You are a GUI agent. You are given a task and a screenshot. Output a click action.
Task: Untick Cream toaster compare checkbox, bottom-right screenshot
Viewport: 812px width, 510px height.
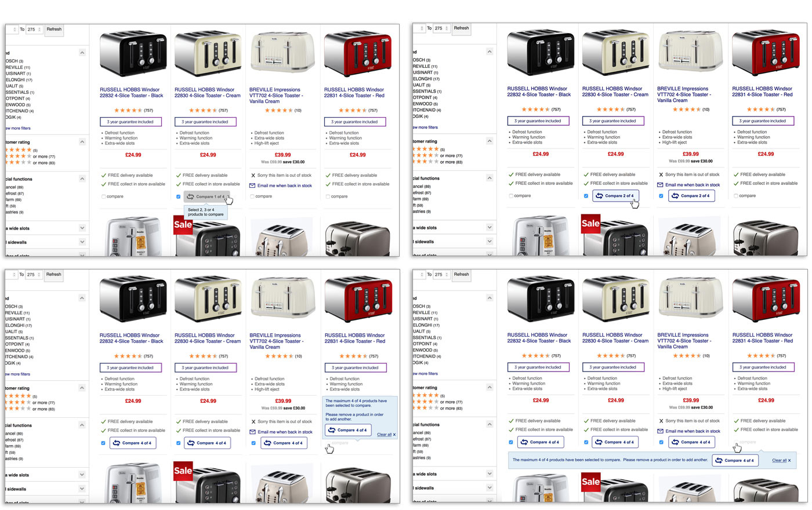586,442
